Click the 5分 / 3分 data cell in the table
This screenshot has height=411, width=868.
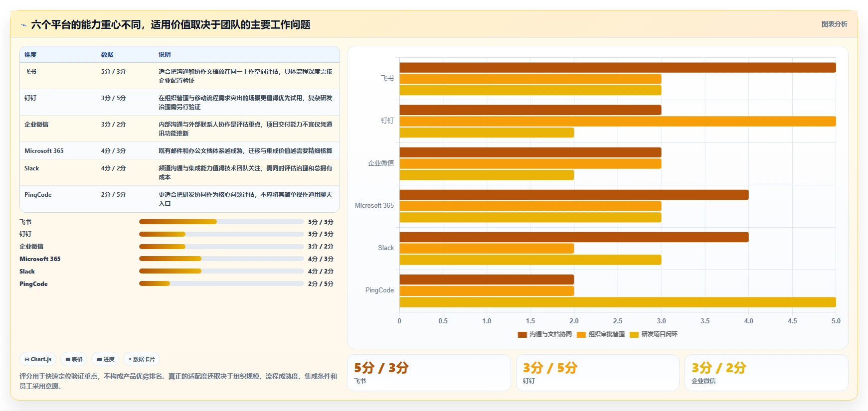(x=114, y=72)
